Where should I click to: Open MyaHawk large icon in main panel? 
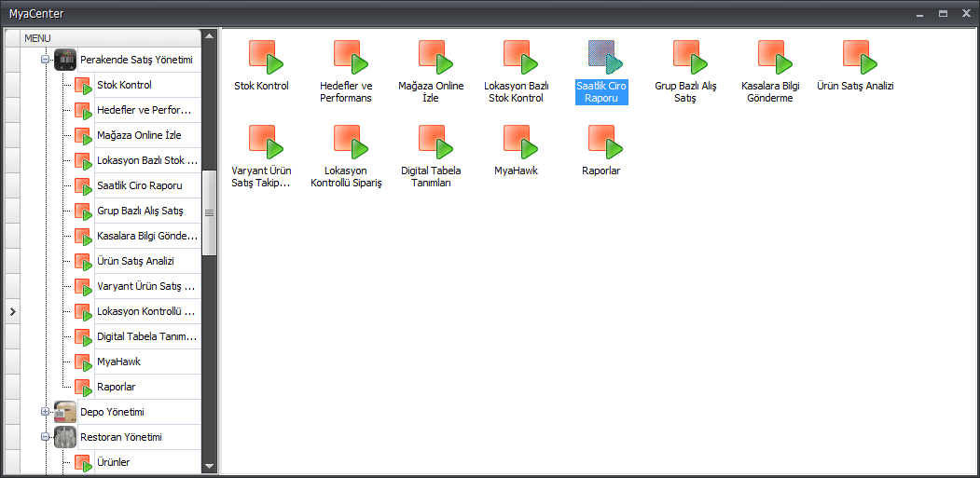point(521,142)
